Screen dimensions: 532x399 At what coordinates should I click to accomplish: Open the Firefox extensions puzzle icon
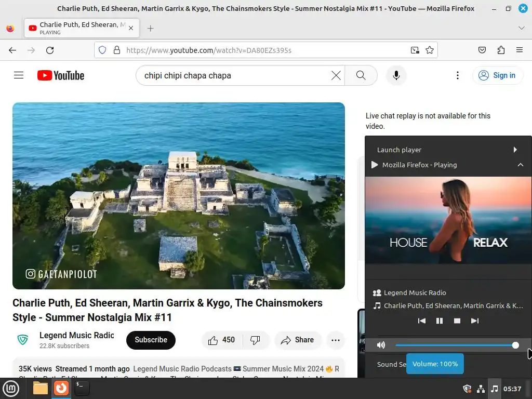click(x=501, y=50)
